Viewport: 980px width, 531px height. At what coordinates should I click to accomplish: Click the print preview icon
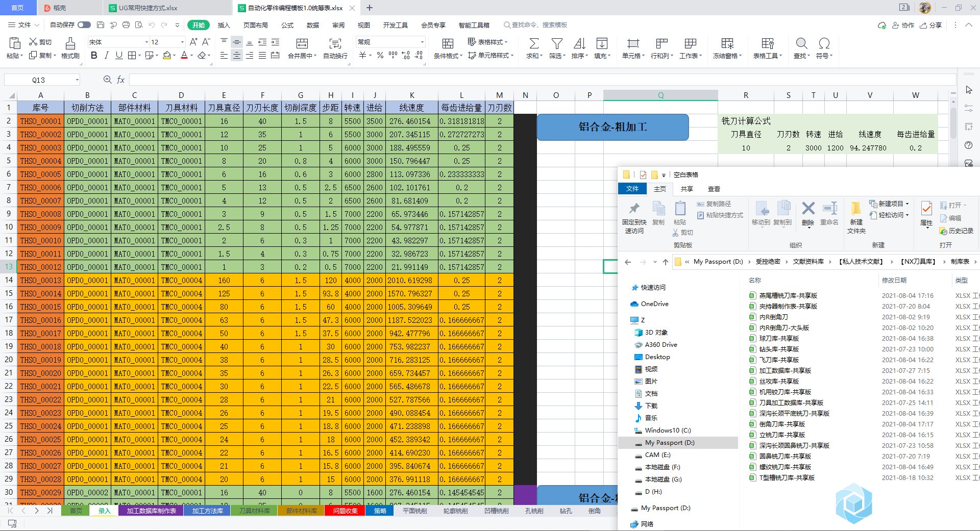tap(139, 24)
